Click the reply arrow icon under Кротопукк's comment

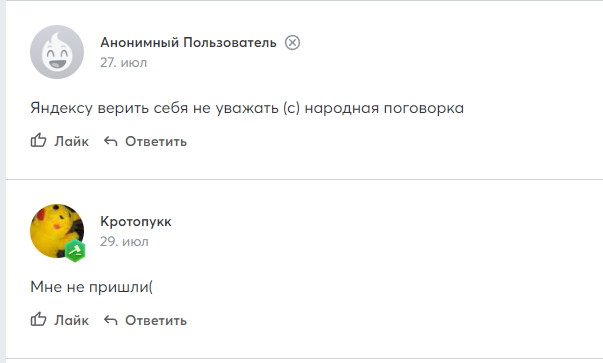[x=110, y=320]
